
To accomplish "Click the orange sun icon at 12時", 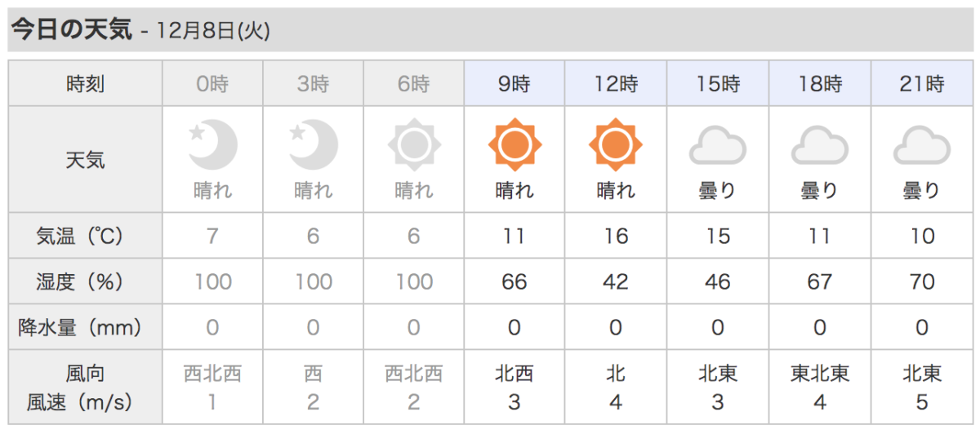I will click(616, 145).
